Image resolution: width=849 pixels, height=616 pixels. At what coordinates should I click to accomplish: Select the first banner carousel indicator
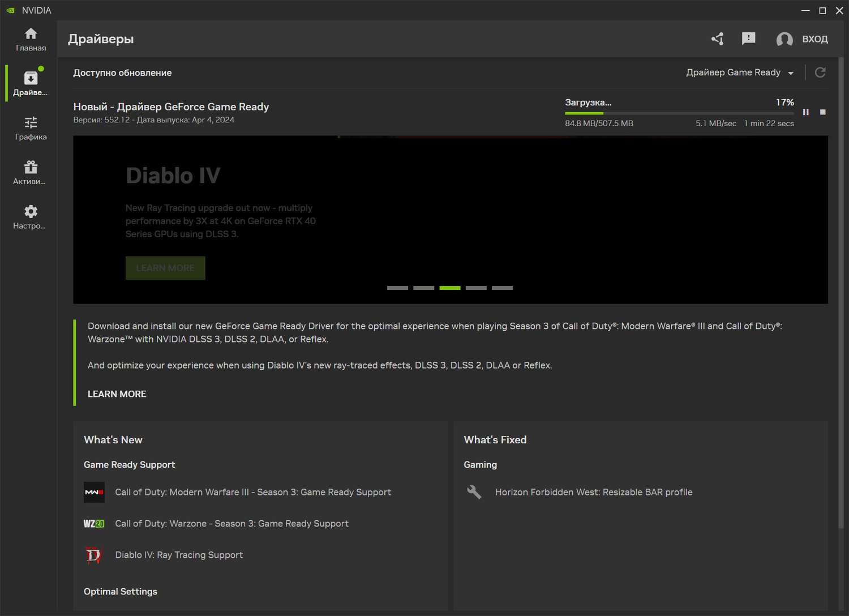click(397, 288)
